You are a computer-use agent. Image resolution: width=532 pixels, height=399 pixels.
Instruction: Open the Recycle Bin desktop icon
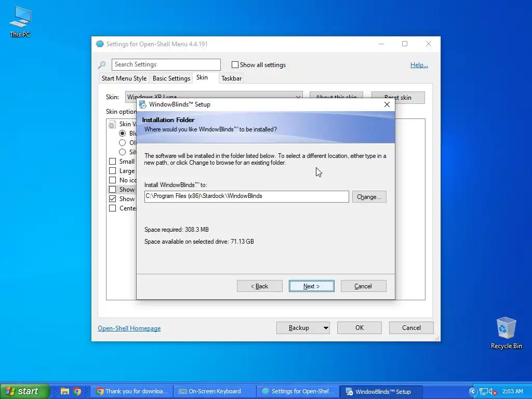coord(506,333)
